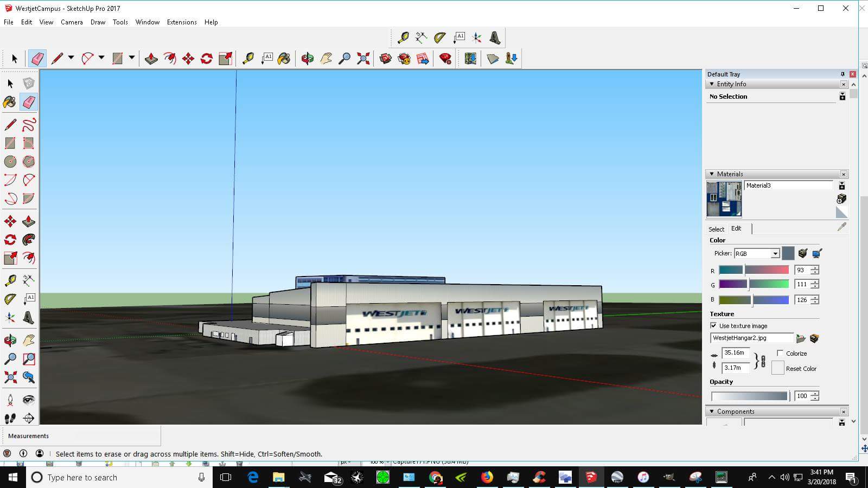Select the Eraser tool

click(x=37, y=59)
